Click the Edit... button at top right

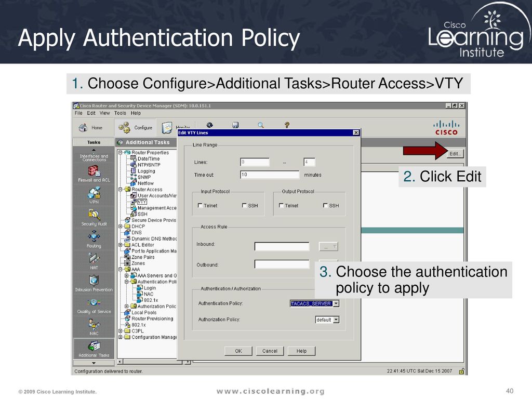click(x=455, y=154)
